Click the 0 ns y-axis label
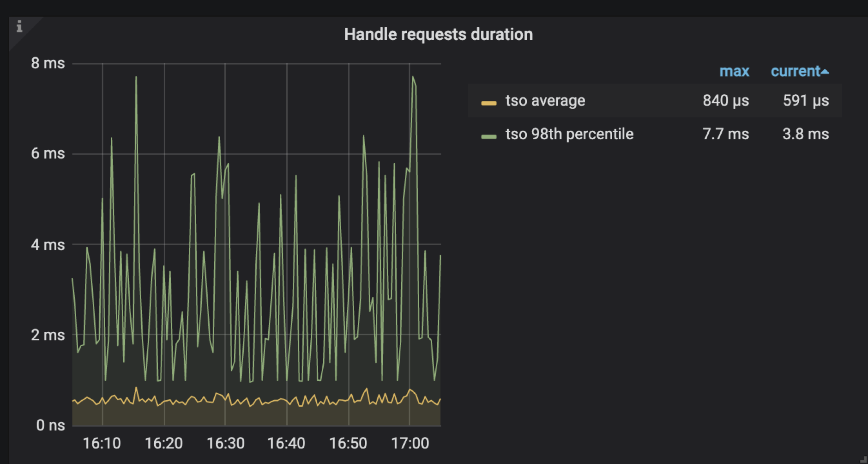This screenshot has height=464, width=868. tap(50, 425)
